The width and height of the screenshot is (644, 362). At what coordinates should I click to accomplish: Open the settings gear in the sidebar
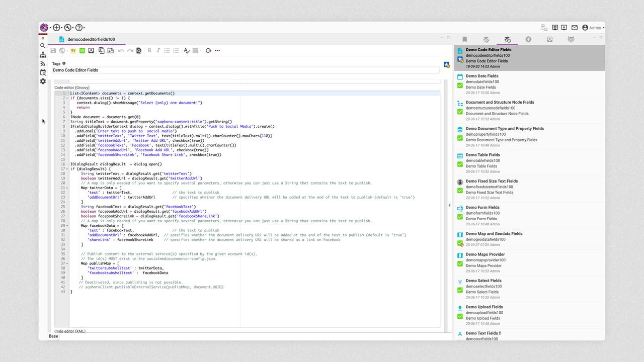43,81
